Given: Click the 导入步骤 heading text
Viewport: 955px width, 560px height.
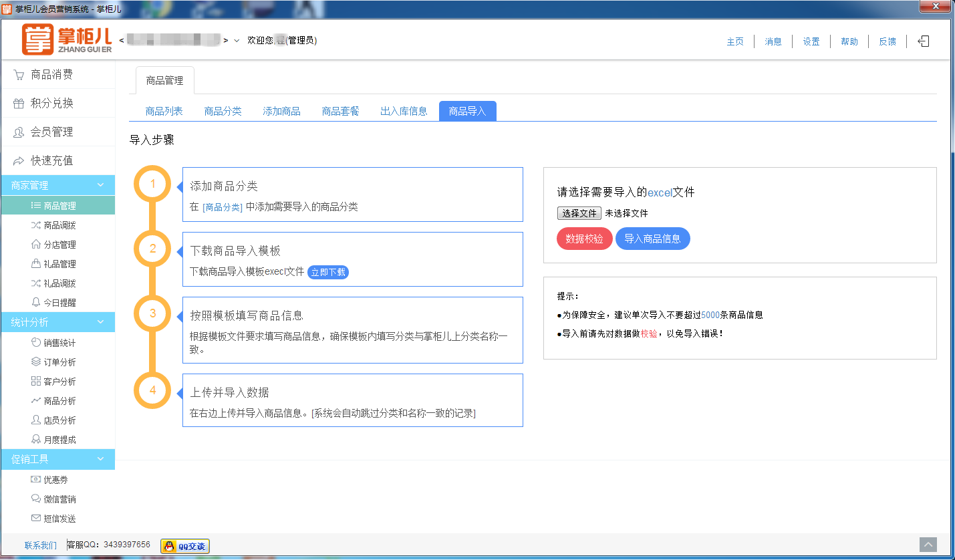Looking at the screenshot, I should [152, 140].
